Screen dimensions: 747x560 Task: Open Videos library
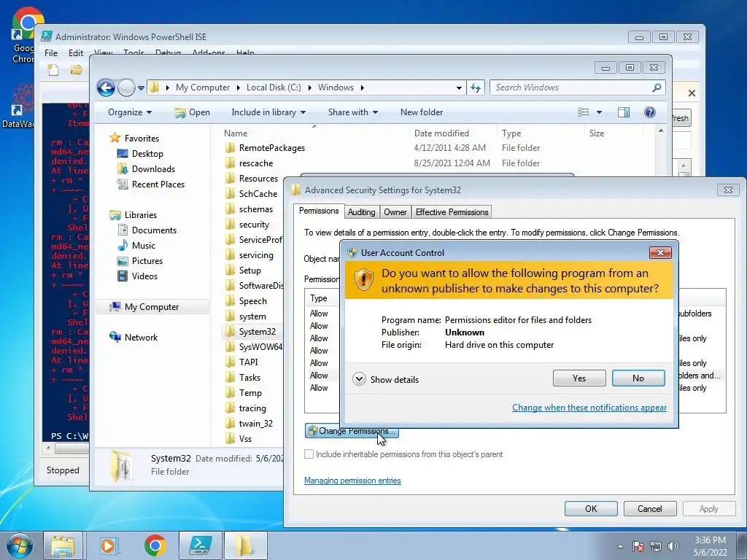(x=144, y=276)
